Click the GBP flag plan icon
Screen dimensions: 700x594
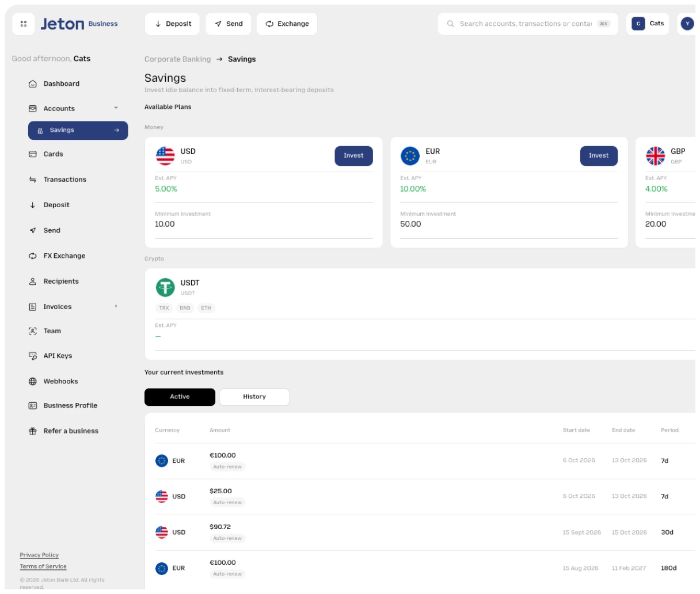(x=656, y=155)
